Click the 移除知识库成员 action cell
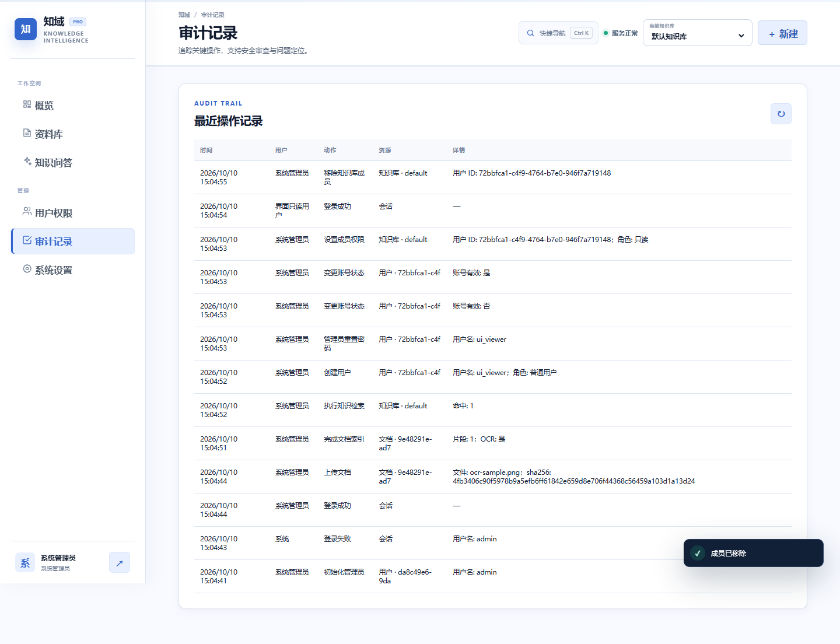This screenshot has height=644, width=840. (x=344, y=177)
